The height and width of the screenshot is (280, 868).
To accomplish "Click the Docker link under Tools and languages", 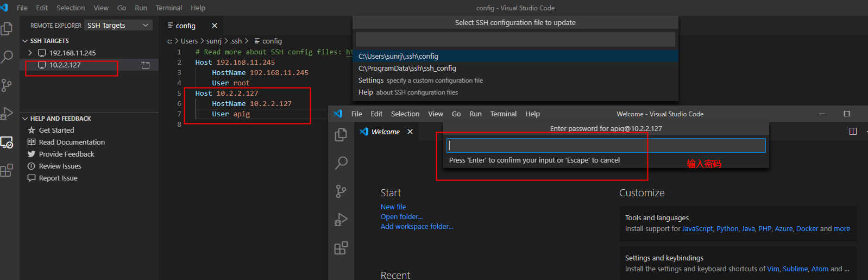I will click(807, 228).
